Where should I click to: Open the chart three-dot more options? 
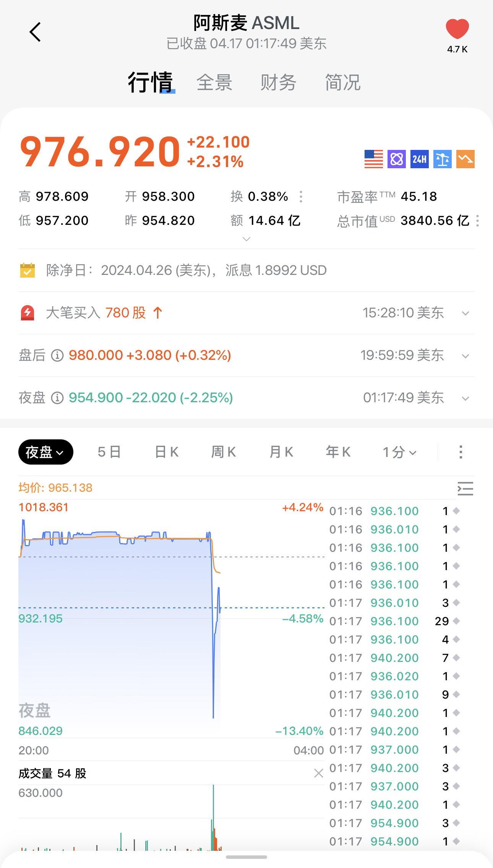coord(461,452)
